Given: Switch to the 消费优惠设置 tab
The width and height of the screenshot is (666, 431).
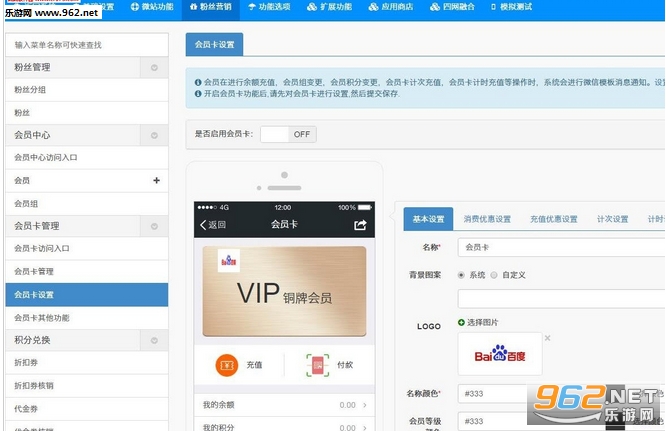Looking at the screenshot, I should point(487,219).
